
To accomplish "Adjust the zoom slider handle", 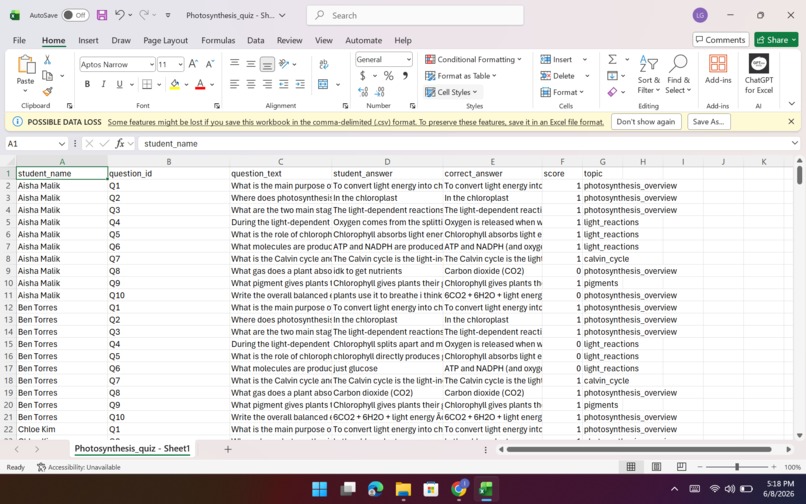I will pos(737,467).
